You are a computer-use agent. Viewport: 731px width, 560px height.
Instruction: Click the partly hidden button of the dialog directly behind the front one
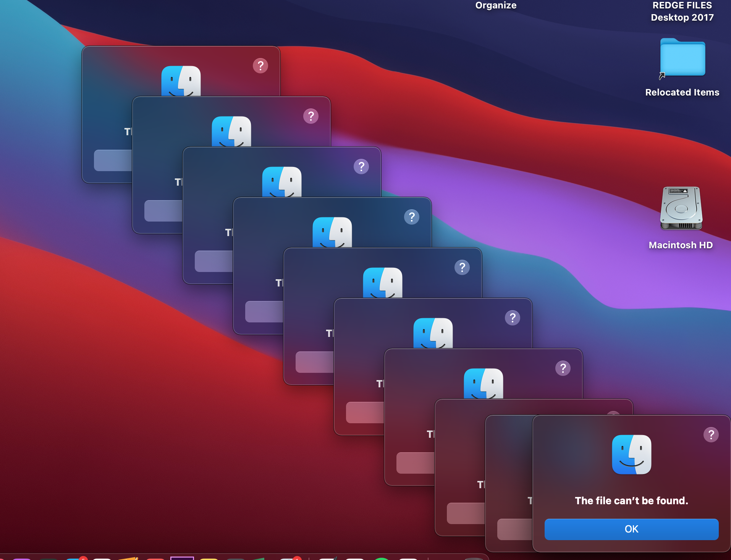click(515, 529)
